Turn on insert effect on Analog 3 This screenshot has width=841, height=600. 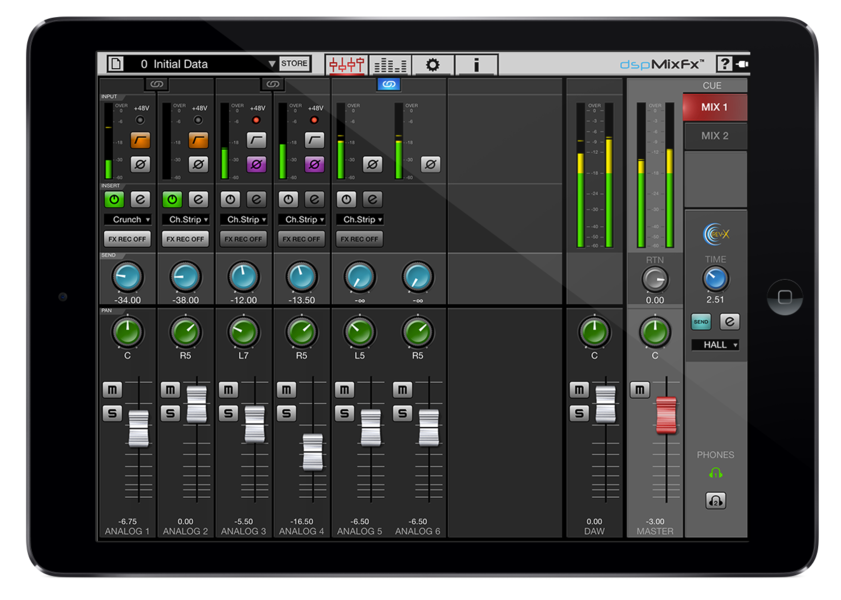coord(230,199)
